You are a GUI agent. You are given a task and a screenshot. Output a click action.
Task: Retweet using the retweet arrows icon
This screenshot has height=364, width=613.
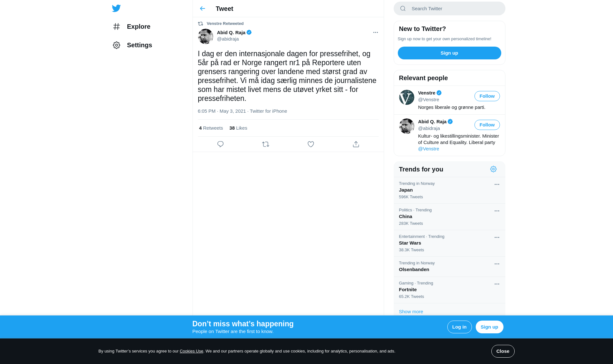(x=266, y=144)
